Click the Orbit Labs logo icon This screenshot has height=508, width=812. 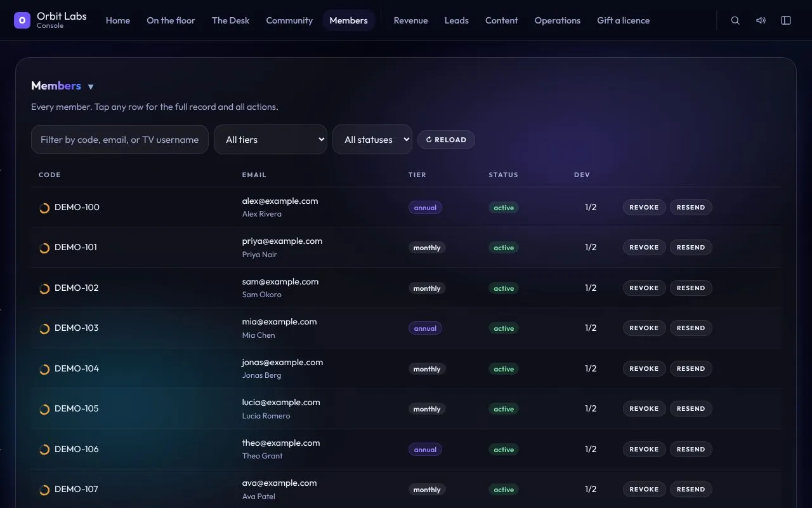[x=22, y=20]
